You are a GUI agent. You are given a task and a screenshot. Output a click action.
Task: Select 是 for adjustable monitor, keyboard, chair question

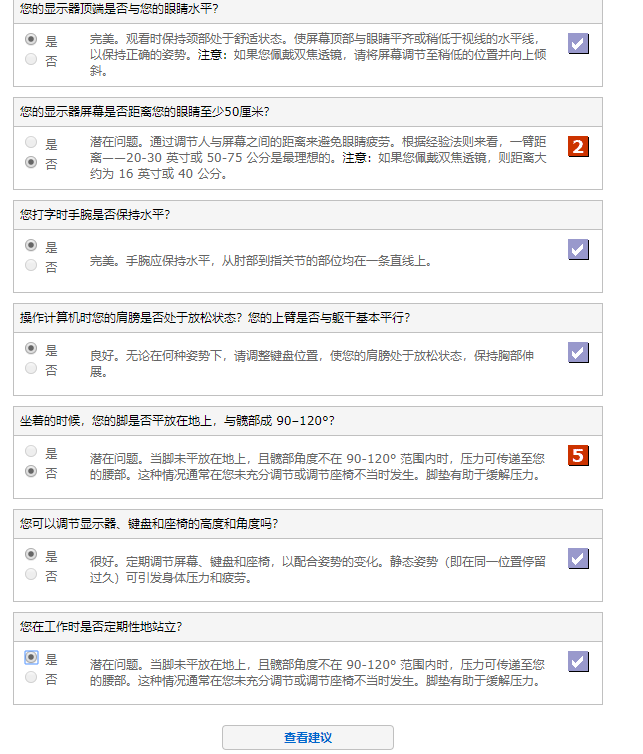(31, 554)
